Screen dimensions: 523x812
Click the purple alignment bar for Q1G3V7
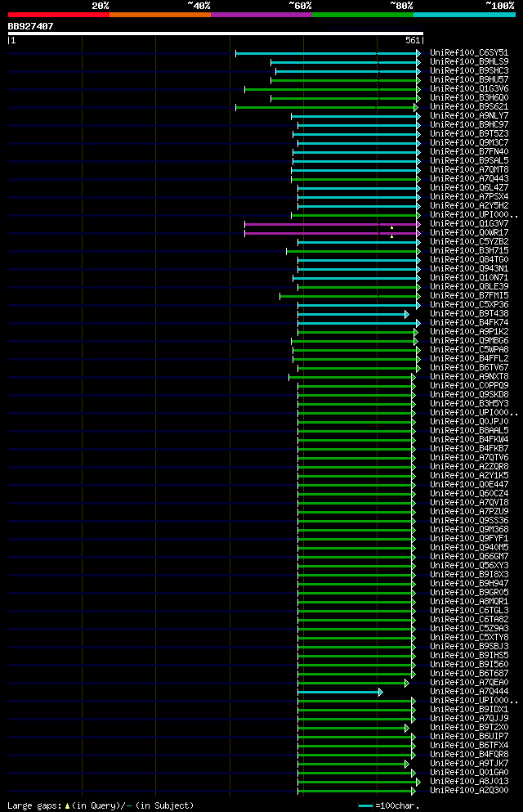pyautogui.click(x=331, y=224)
